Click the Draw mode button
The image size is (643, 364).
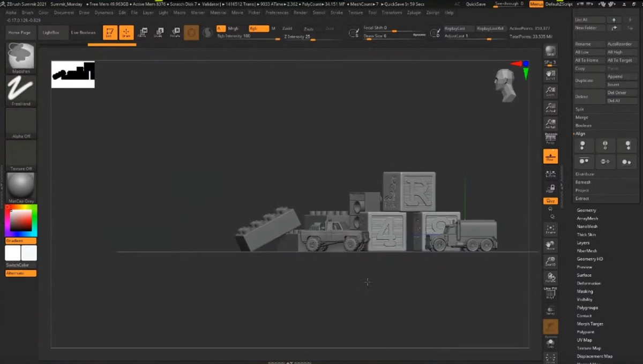pyautogui.click(x=126, y=33)
